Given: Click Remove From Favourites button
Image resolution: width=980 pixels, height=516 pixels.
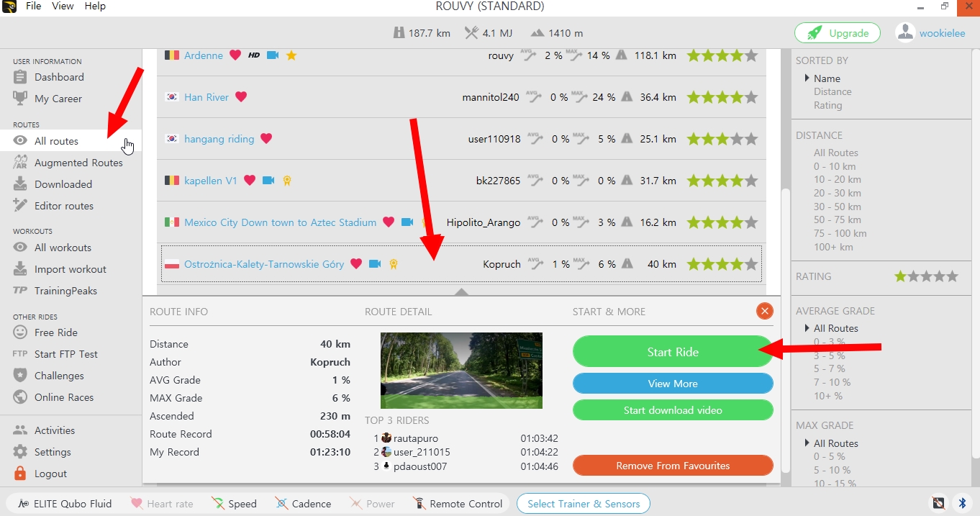Looking at the screenshot, I should pos(673,466).
